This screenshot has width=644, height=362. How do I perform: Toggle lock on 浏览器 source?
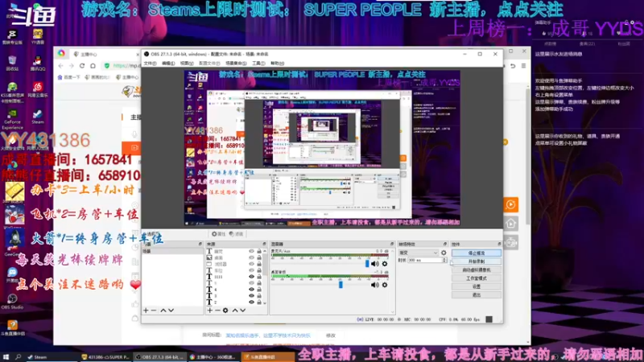(259, 264)
